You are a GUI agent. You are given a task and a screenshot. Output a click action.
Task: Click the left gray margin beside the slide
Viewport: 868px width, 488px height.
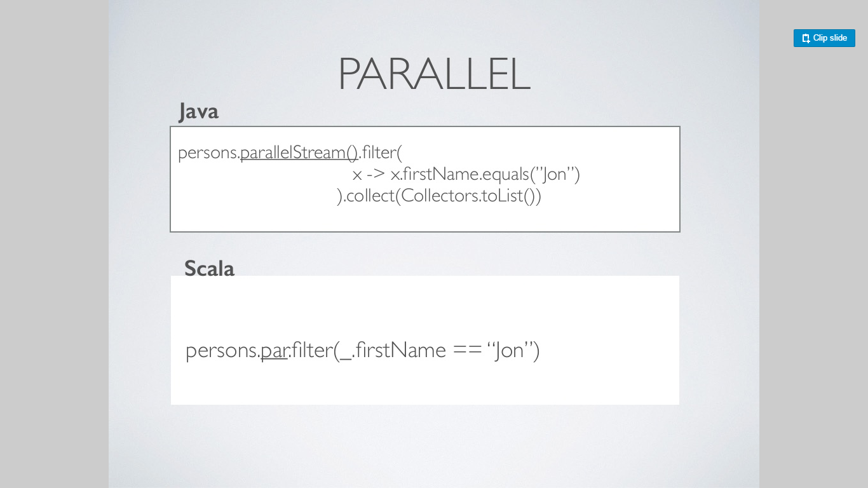pos(54,254)
